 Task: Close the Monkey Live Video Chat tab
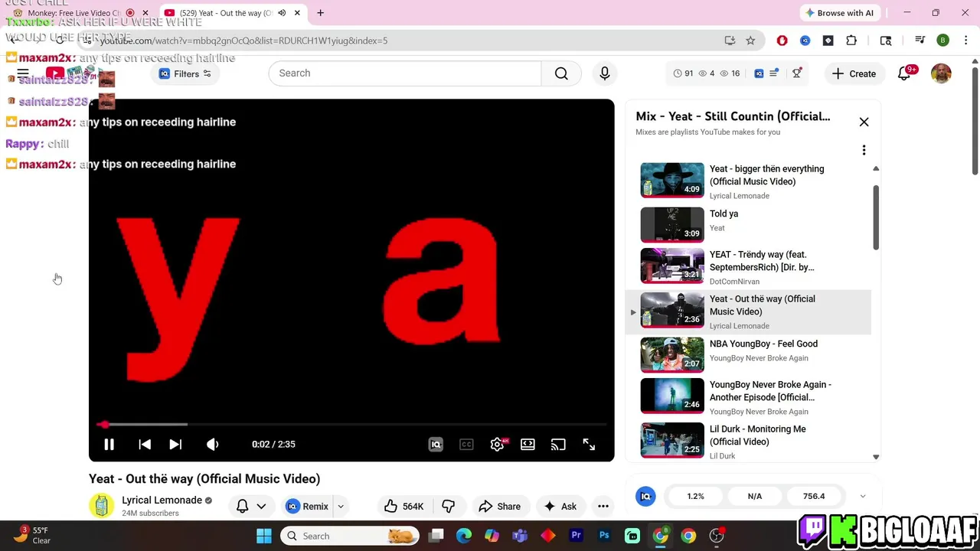click(x=145, y=13)
